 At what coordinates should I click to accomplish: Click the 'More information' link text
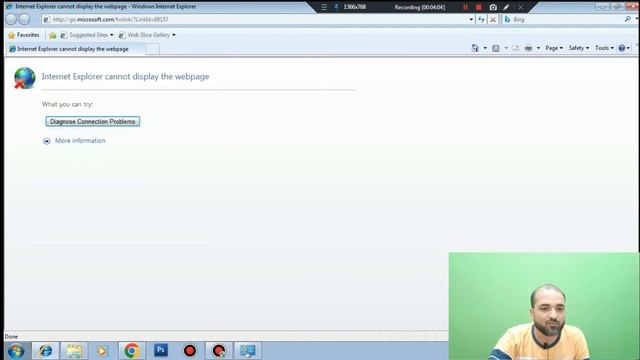tap(80, 141)
